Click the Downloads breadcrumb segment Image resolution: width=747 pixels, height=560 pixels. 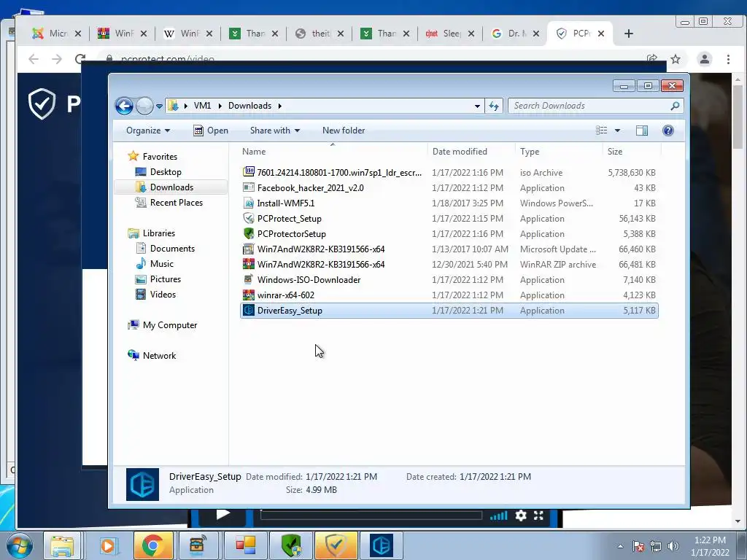(x=249, y=106)
